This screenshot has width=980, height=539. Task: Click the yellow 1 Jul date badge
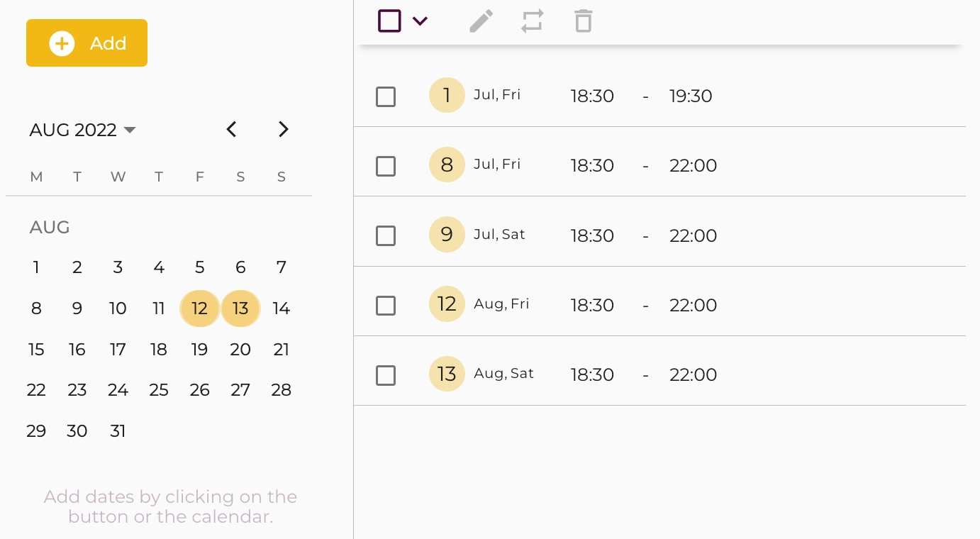pyautogui.click(x=447, y=95)
